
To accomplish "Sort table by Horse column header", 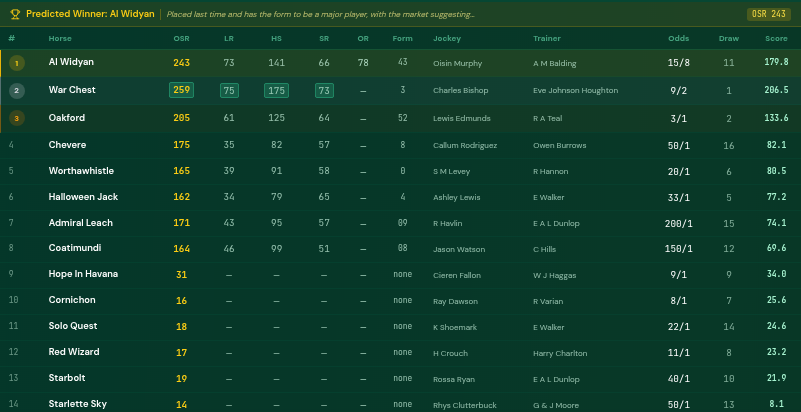I will tap(60, 38).
